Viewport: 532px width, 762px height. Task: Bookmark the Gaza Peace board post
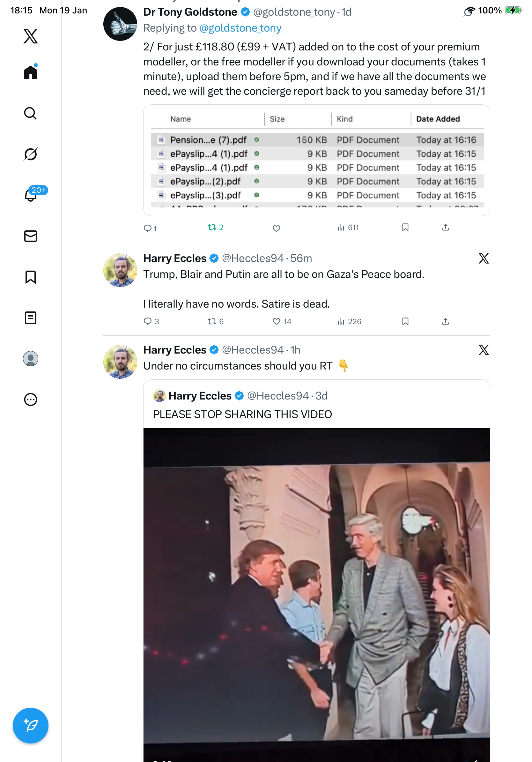(405, 321)
